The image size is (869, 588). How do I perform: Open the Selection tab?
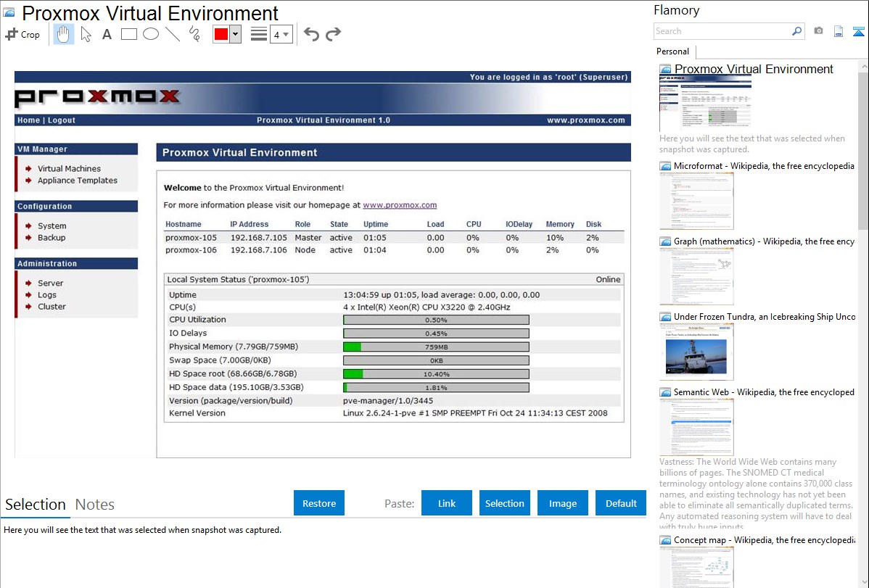pyautogui.click(x=36, y=505)
